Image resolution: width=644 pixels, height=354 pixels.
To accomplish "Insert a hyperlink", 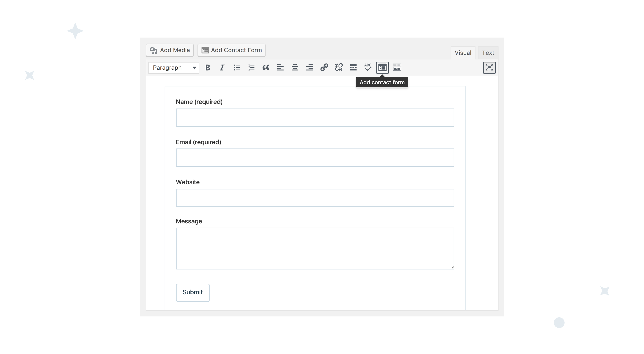I will tap(324, 67).
